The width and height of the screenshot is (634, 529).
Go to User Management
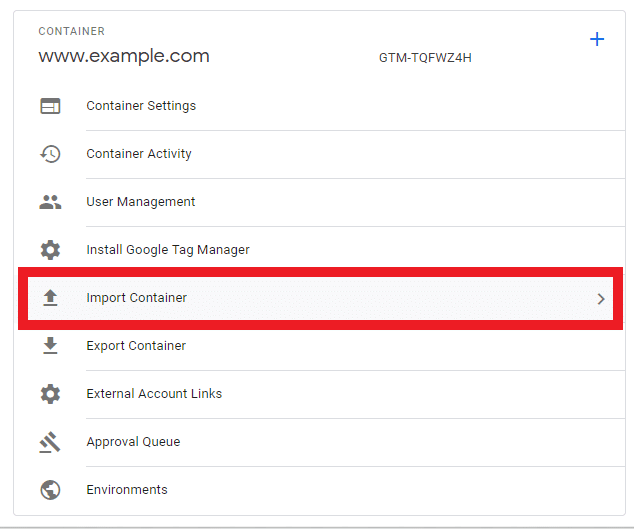tap(141, 202)
